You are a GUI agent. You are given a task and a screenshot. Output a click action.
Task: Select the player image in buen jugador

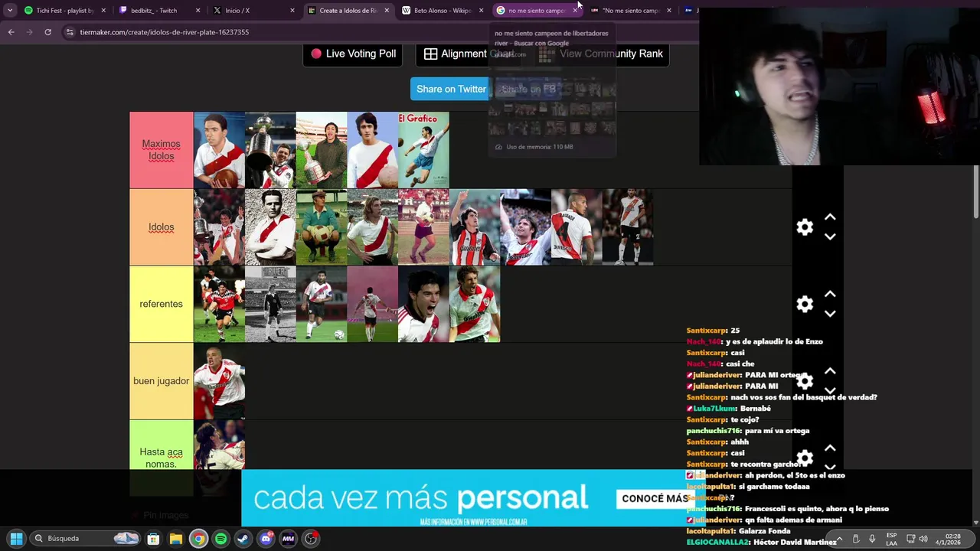tap(219, 381)
